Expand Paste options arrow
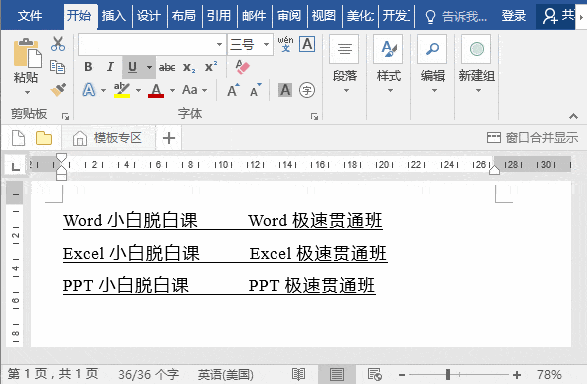This screenshot has height=384, width=587. point(27,92)
